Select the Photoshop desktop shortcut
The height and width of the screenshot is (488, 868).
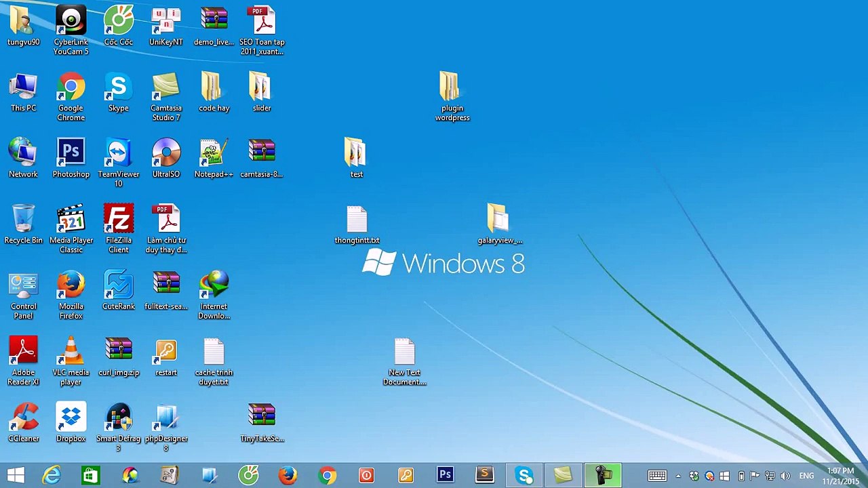[71, 159]
